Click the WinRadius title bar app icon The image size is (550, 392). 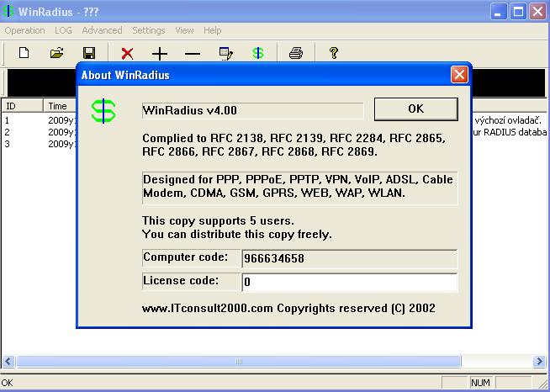(8, 11)
